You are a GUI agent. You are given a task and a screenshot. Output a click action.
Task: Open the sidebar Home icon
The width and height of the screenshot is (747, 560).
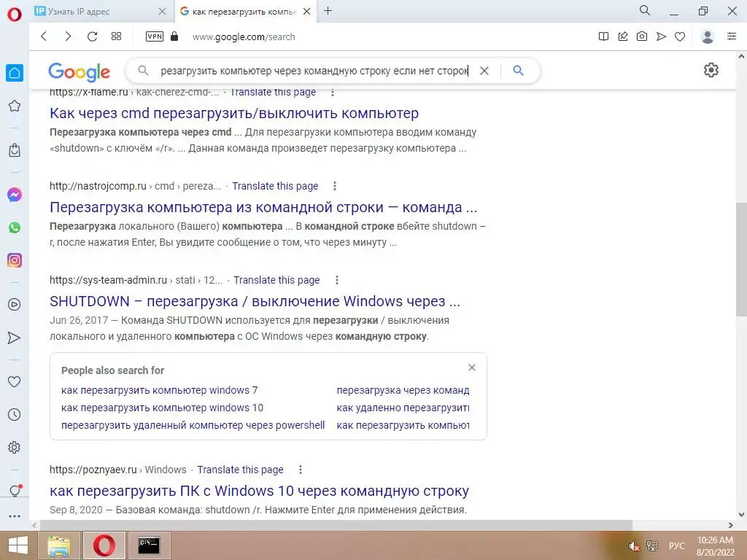pos(15,73)
